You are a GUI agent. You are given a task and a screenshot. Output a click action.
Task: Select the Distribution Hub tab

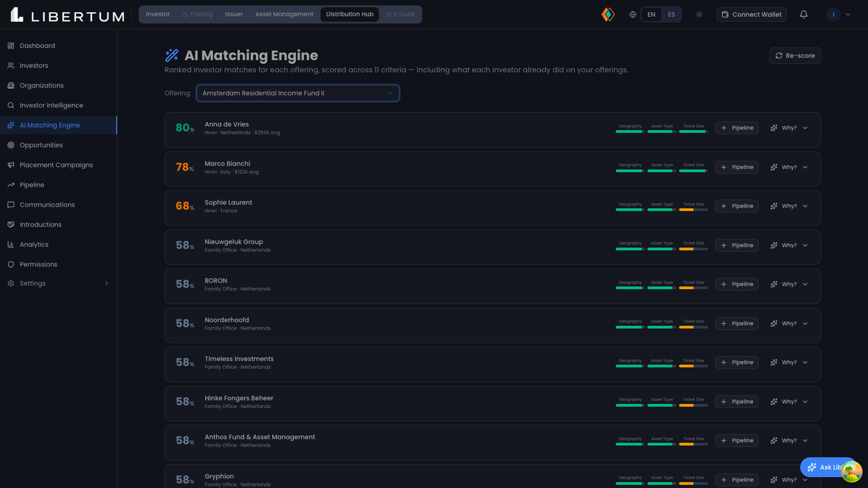click(x=350, y=14)
